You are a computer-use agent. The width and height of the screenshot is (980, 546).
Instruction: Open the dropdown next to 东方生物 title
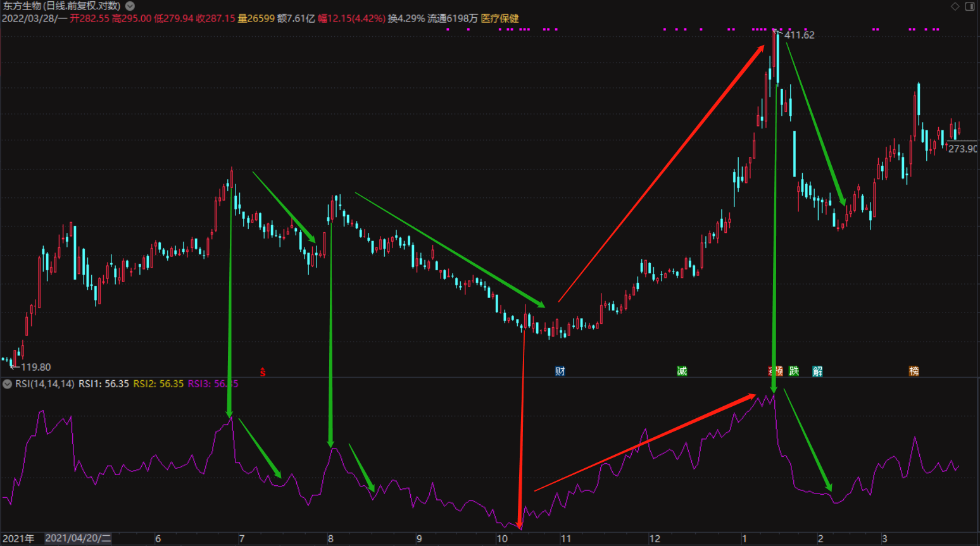[x=130, y=6]
